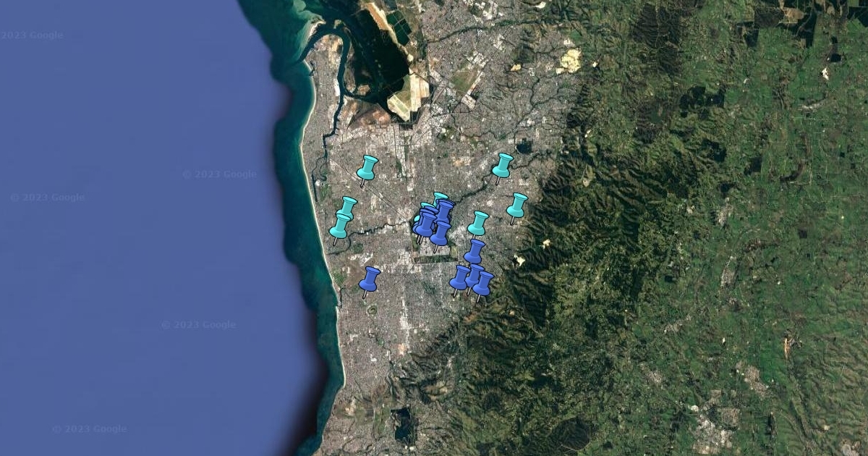This screenshot has height=456, width=868.
Task: Select the front-left blue pushpin in the central cluster
Action: pos(425,224)
